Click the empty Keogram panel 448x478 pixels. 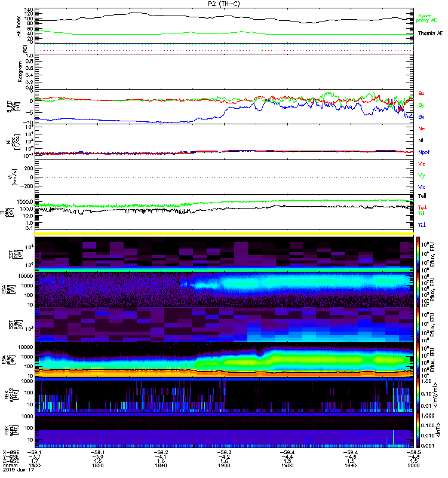(224, 72)
